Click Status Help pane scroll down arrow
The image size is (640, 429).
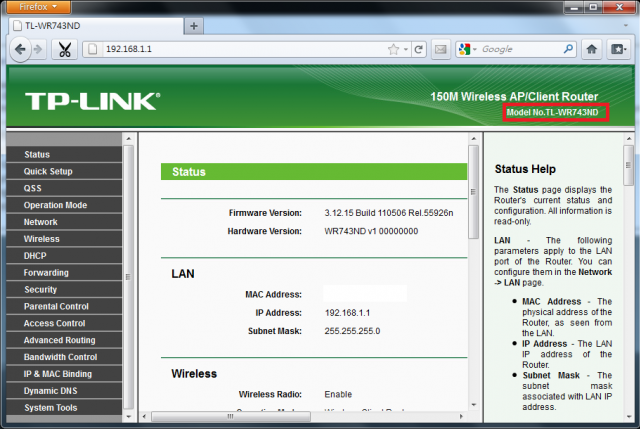pyautogui.click(x=629, y=417)
